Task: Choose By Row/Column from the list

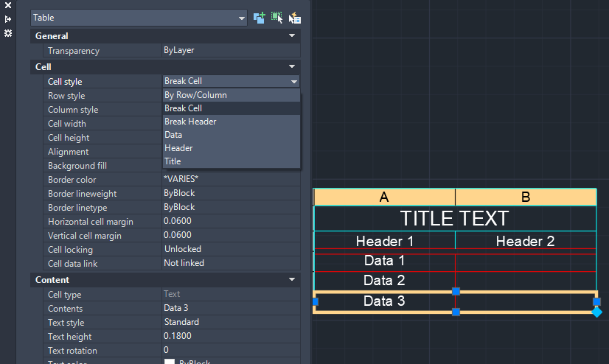Action: coord(232,95)
